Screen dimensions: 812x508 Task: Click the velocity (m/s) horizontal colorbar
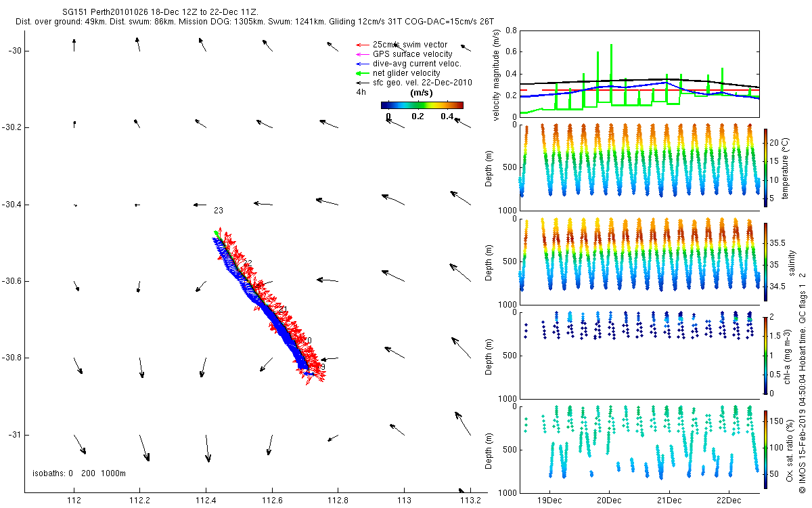(x=422, y=105)
